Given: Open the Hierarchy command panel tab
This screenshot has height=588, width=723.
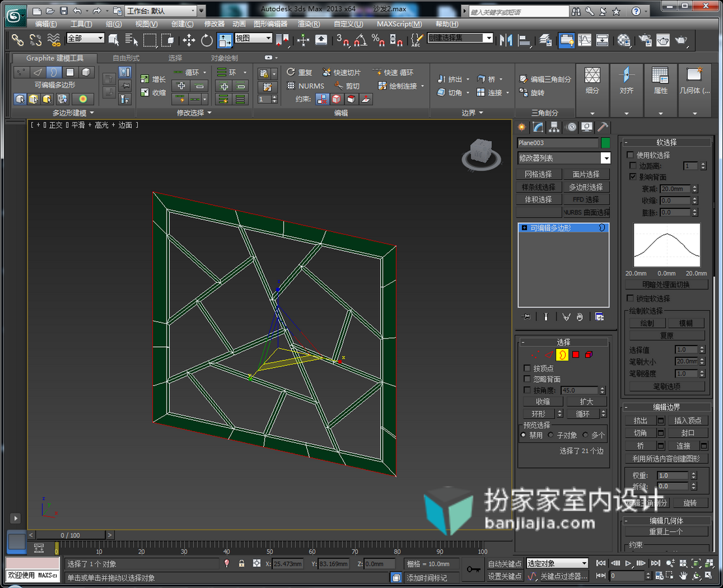Looking at the screenshot, I should [x=554, y=127].
